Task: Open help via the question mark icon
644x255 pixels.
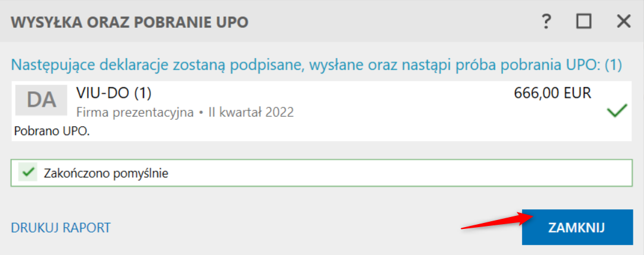Action: coord(546,21)
